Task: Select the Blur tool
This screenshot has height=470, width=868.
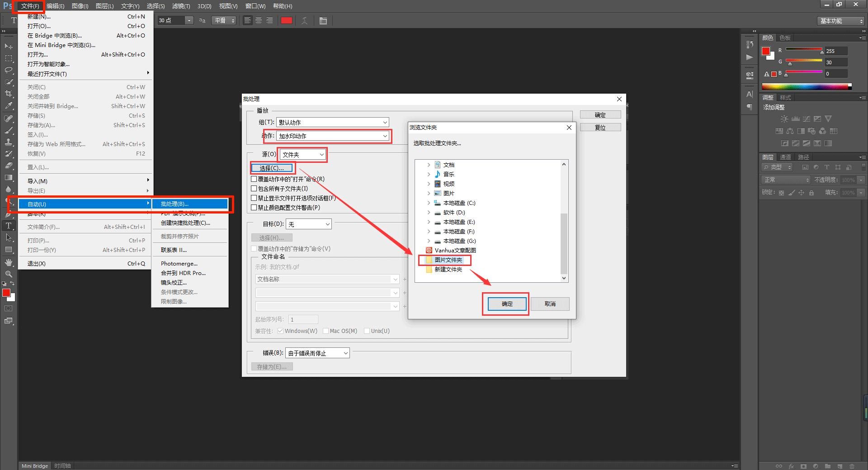Action: point(9,189)
